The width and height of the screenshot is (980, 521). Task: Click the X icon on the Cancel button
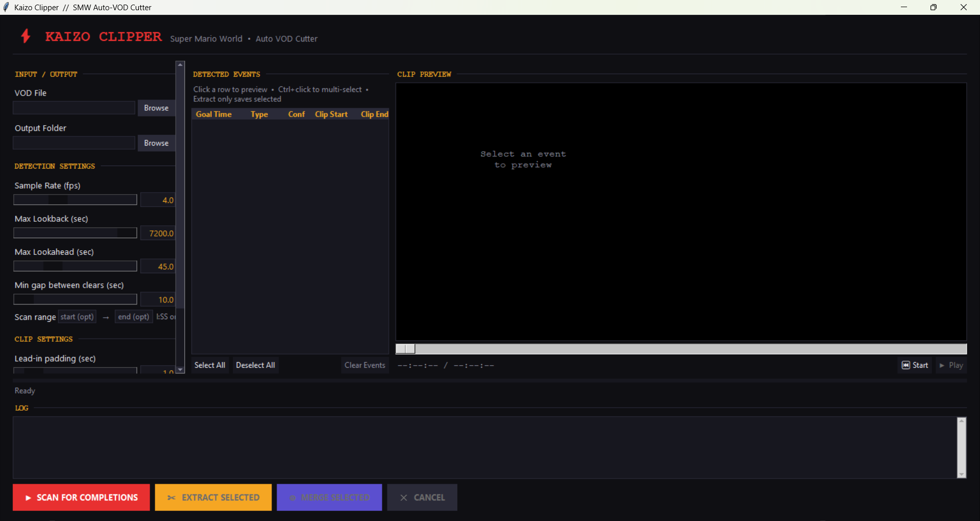point(403,497)
